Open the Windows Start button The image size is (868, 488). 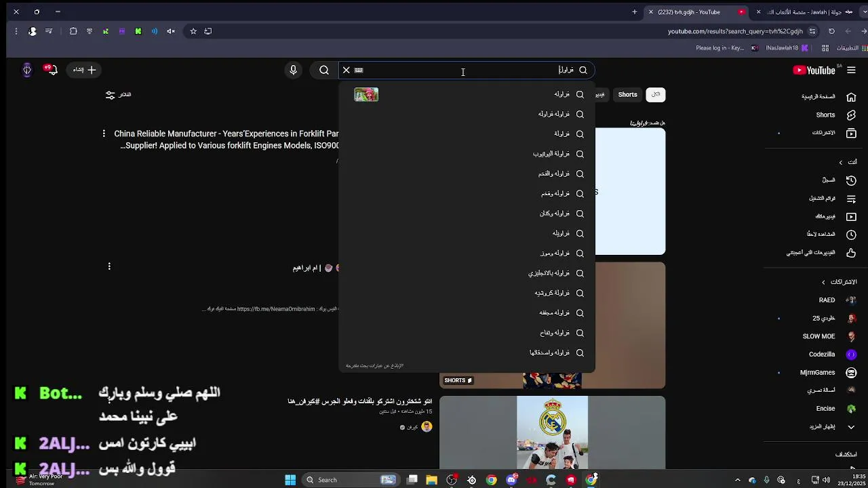(290, 480)
